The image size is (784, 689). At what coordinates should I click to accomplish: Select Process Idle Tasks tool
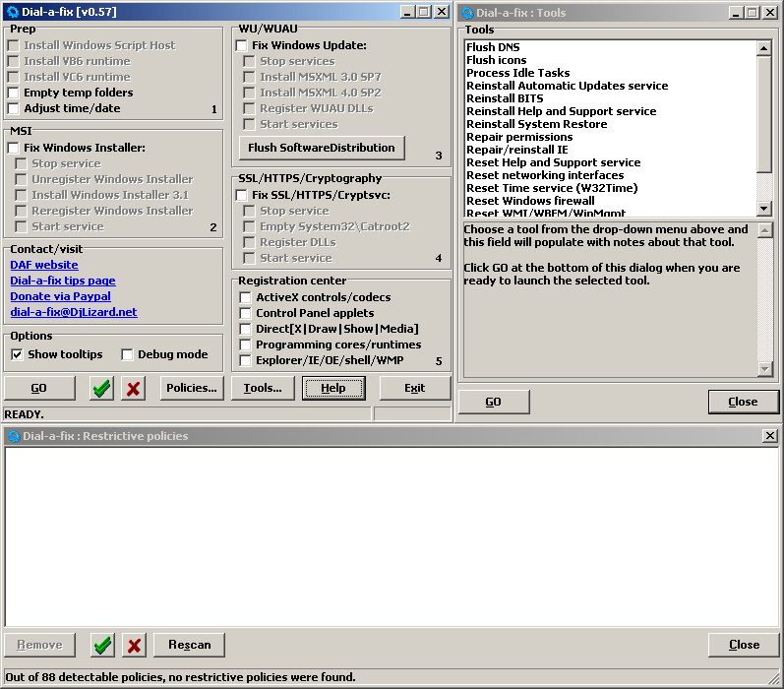click(x=518, y=73)
